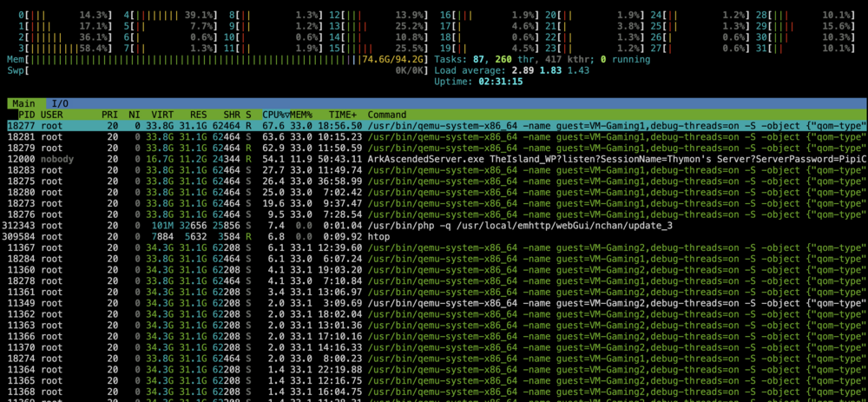Click the CPU 0 meter showing 14.3%
Viewport: 868px width, 402px height.
click(65, 15)
